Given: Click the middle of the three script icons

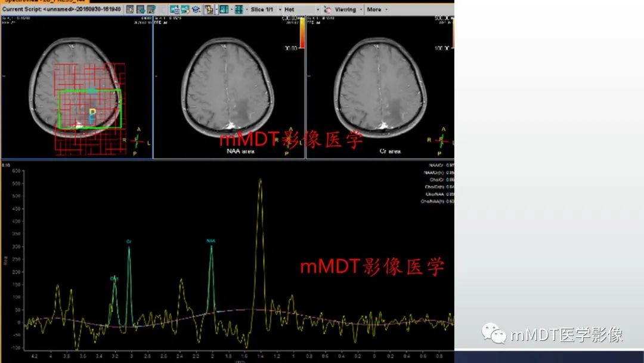Looking at the screenshot, I should pyautogui.click(x=141, y=10).
